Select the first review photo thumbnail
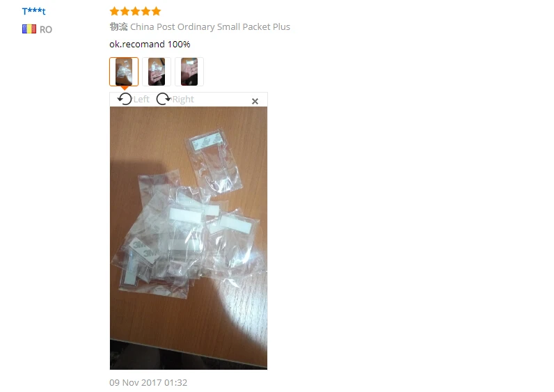The width and height of the screenshot is (554, 392). tap(124, 72)
